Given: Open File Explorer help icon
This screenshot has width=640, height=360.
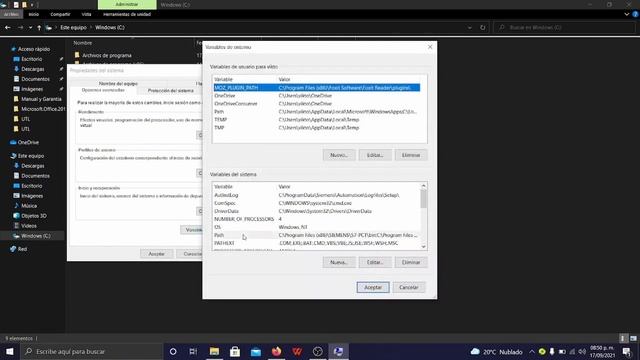Looking at the screenshot, I should [x=636, y=14].
